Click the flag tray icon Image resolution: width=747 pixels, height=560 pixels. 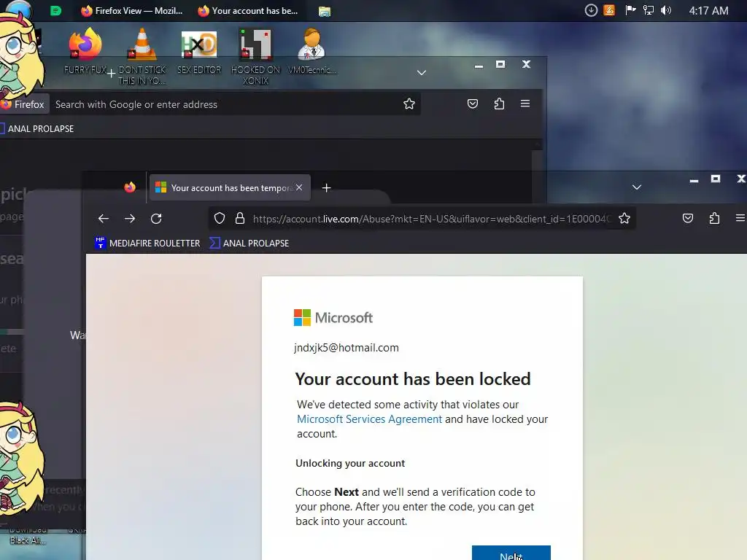point(630,10)
